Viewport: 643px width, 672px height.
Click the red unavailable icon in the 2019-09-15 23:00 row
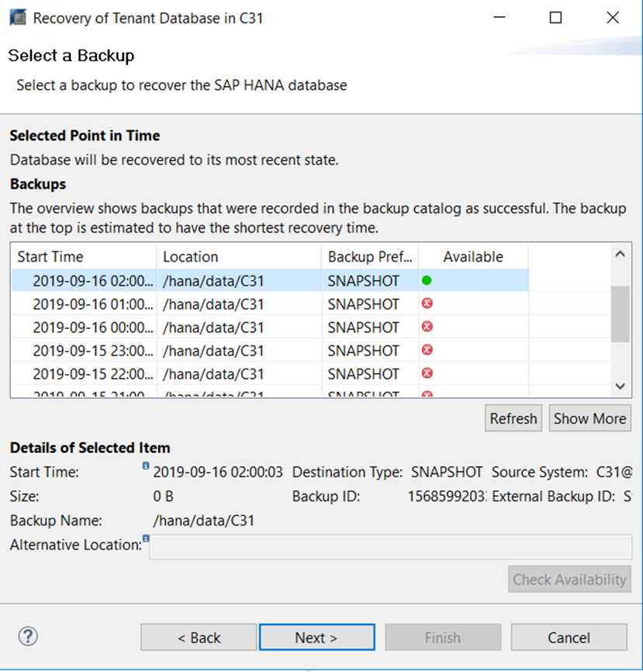point(427,350)
